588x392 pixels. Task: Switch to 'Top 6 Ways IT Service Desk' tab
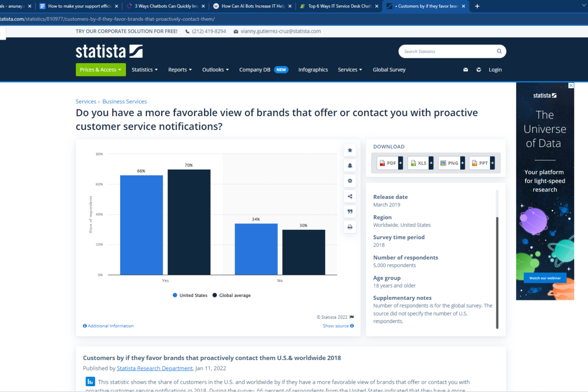click(x=339, y=6)
